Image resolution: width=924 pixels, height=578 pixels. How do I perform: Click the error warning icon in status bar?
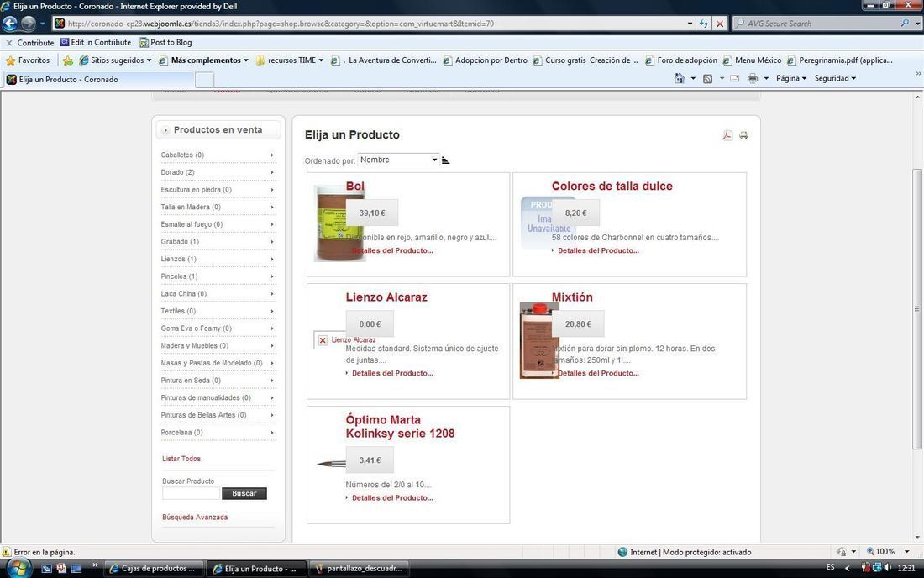pos(7,552)
